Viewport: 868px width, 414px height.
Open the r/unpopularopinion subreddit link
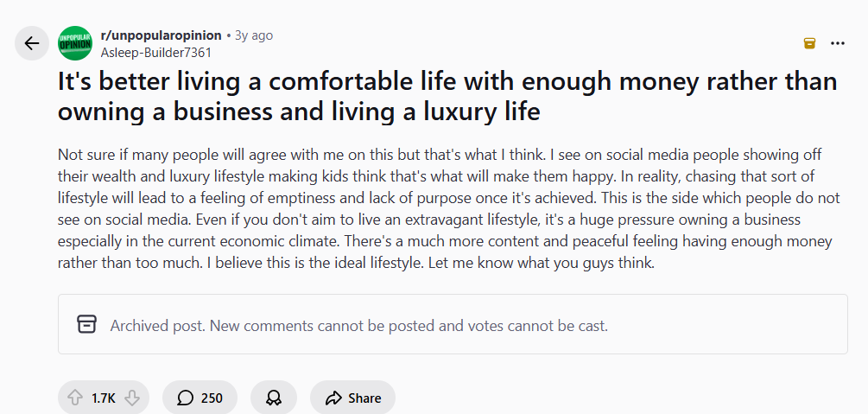coord(161,35)
